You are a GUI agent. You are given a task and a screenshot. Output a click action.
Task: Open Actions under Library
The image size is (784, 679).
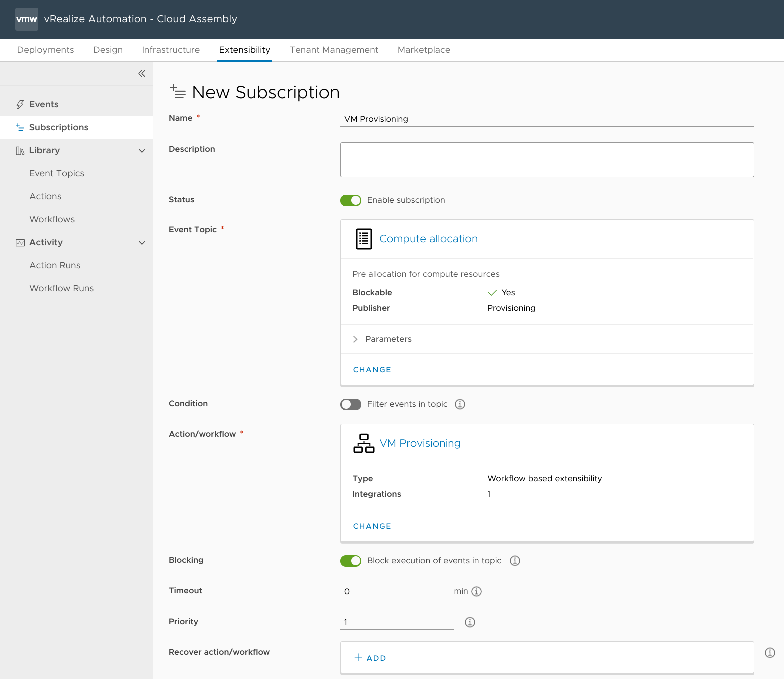click(45, 196)
